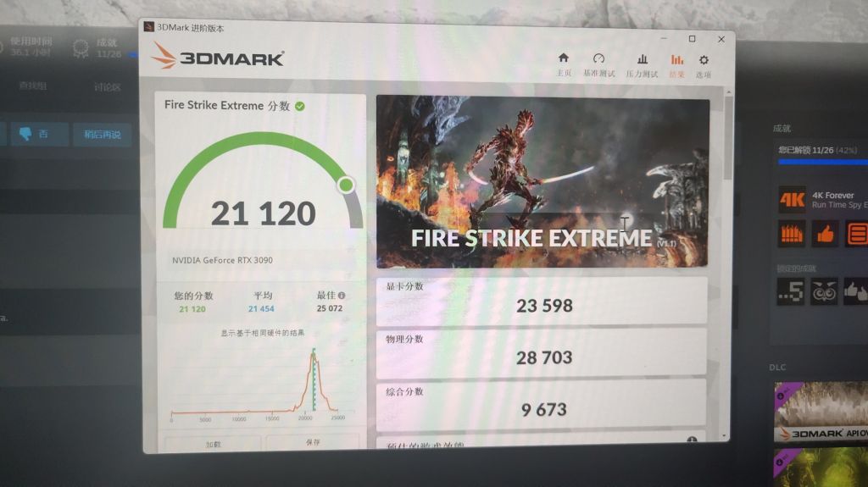Viewport: 868px width, 487px height.
Task: Click the 加载 button below the chart
Action: [213, 445]
